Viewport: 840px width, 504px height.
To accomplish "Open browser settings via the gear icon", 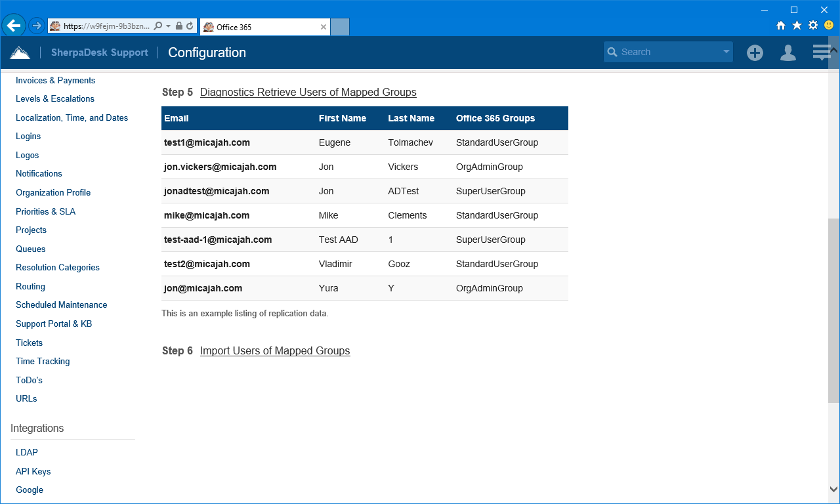I will tap(811, 26).
